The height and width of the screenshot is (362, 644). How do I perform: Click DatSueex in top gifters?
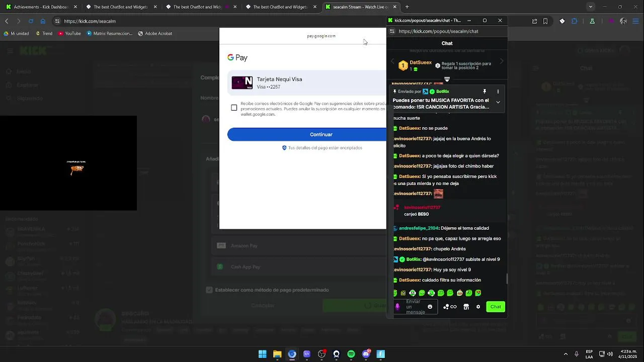point(421,63)
